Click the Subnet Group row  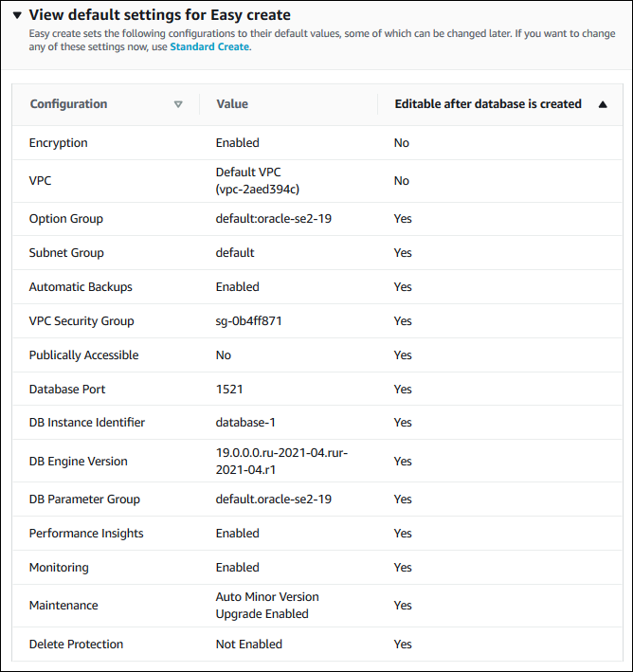pyautogui.click(x=66, y=253)
